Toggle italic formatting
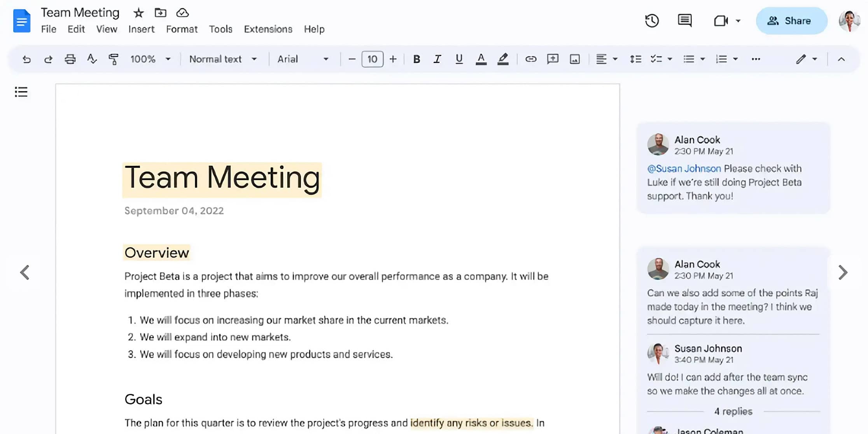868x434 pixels. tap(437, 59)
